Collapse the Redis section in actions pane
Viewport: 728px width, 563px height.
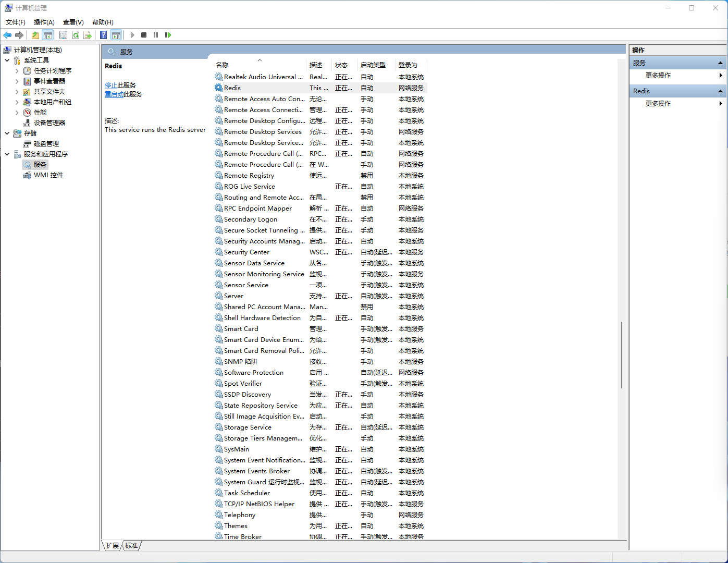[x=720, y=91]
